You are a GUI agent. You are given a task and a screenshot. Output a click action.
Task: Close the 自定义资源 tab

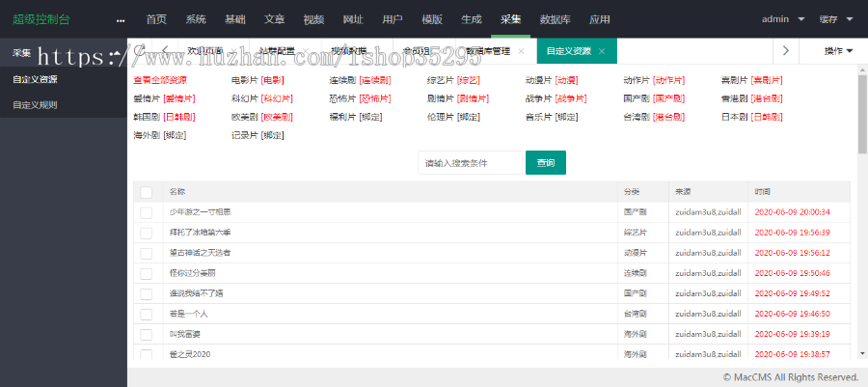602,51
